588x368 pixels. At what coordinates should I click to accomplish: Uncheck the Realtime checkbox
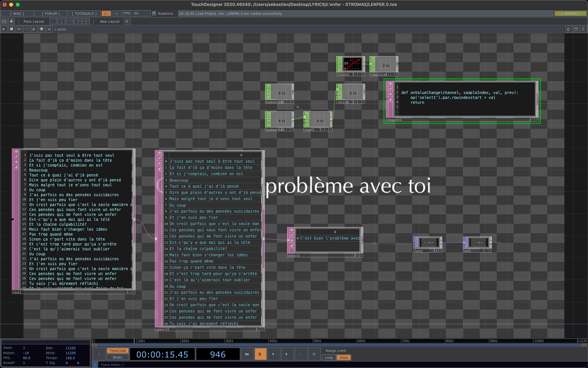[154, 13]
